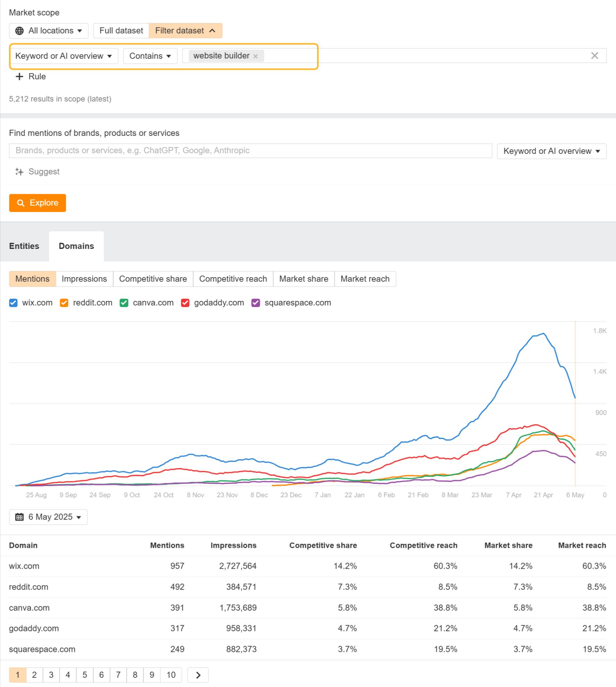This screenshot has width=616, height=687.
Task: Open the Contains condition dropdown
Action: (150, 56)
